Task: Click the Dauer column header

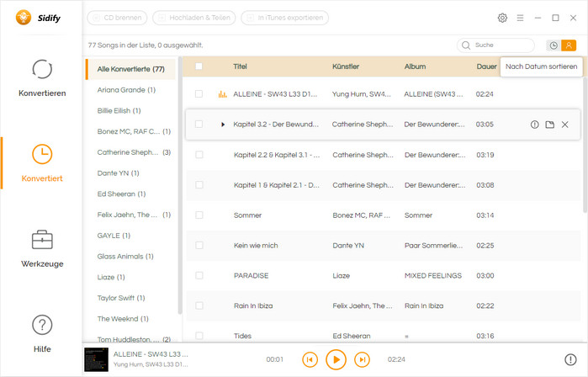Action: pos(486,66)
